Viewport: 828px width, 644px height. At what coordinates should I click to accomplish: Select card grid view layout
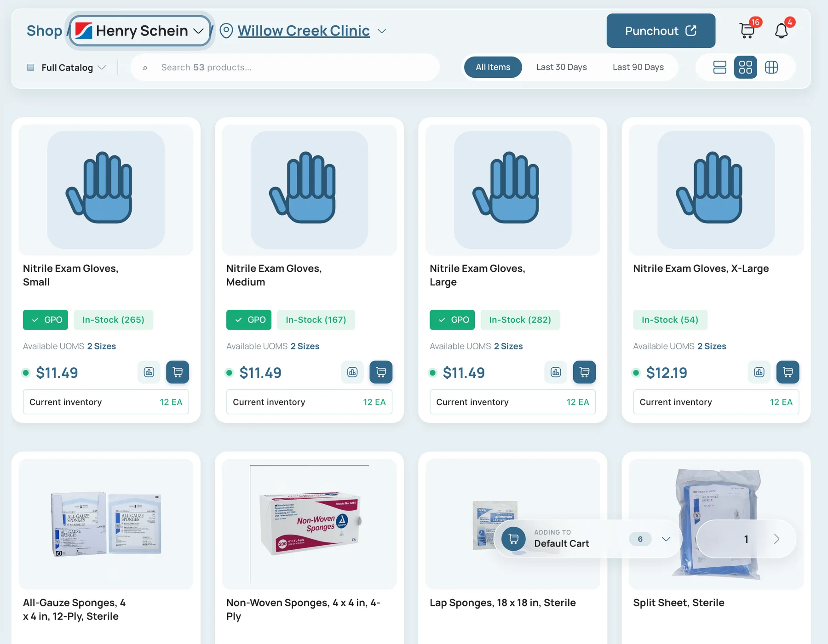click(745, 68)
